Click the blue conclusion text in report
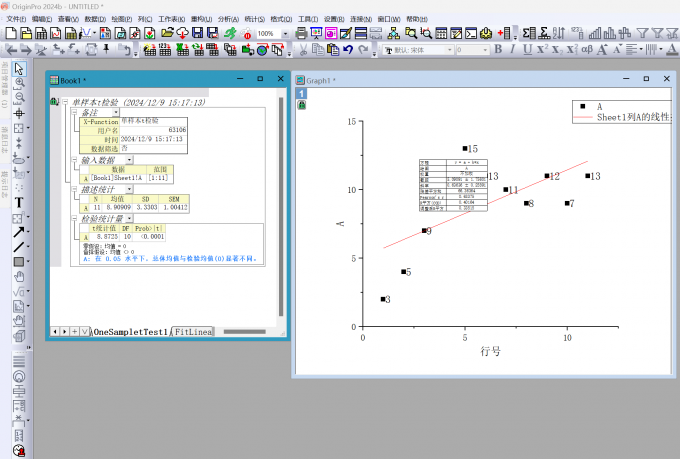Viewport: 680px width, 459px height. coord(170,259)
